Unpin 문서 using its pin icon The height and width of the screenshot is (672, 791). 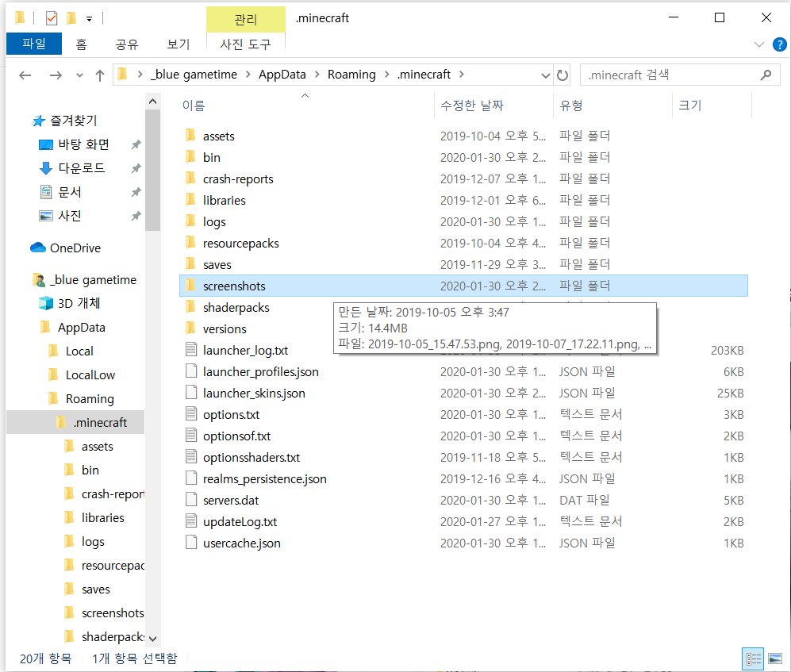(x=136, y=192)
